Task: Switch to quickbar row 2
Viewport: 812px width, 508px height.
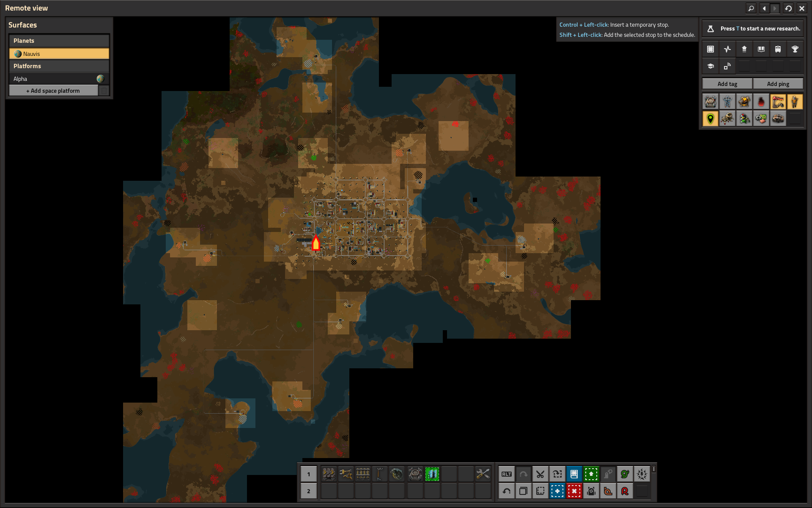Action: click(x=309, y=491)
